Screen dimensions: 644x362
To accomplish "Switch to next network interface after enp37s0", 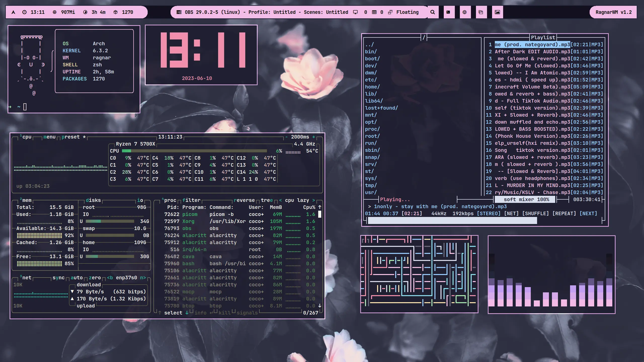I will pyautogui.click(x=143, y=278).
